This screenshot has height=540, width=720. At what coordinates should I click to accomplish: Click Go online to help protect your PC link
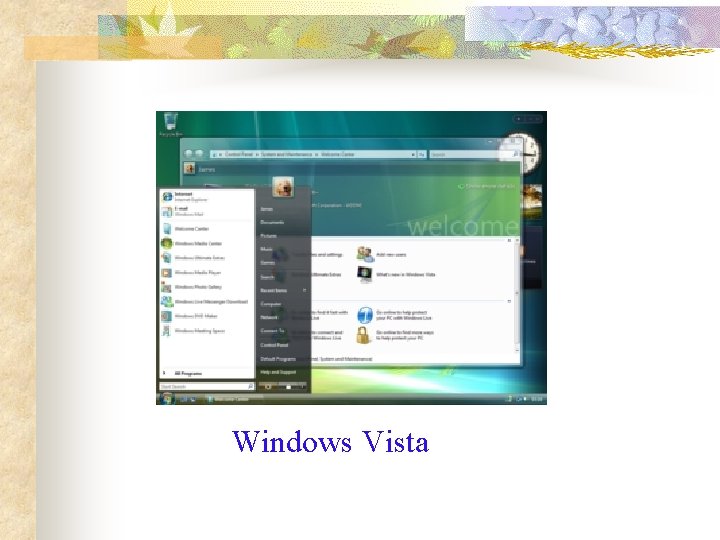[404, 315]
